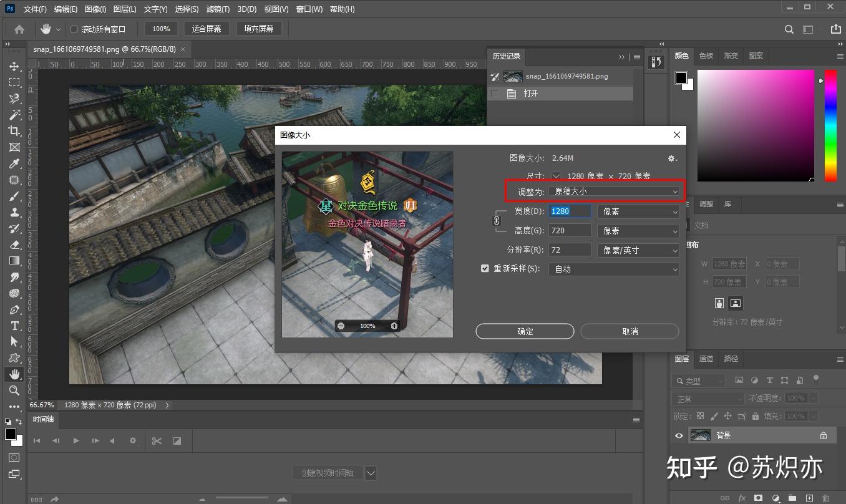The height and width of the screenshot is (504, 846).
Task: Click the share icon at top right
Action: (835, 29)
